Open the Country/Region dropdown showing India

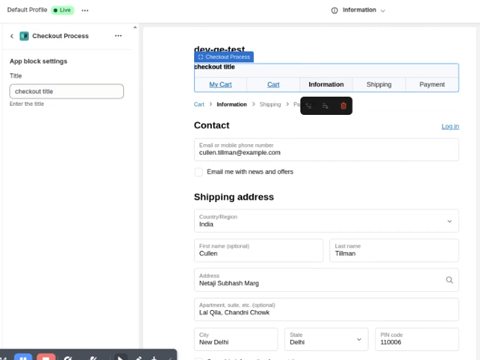326,221
